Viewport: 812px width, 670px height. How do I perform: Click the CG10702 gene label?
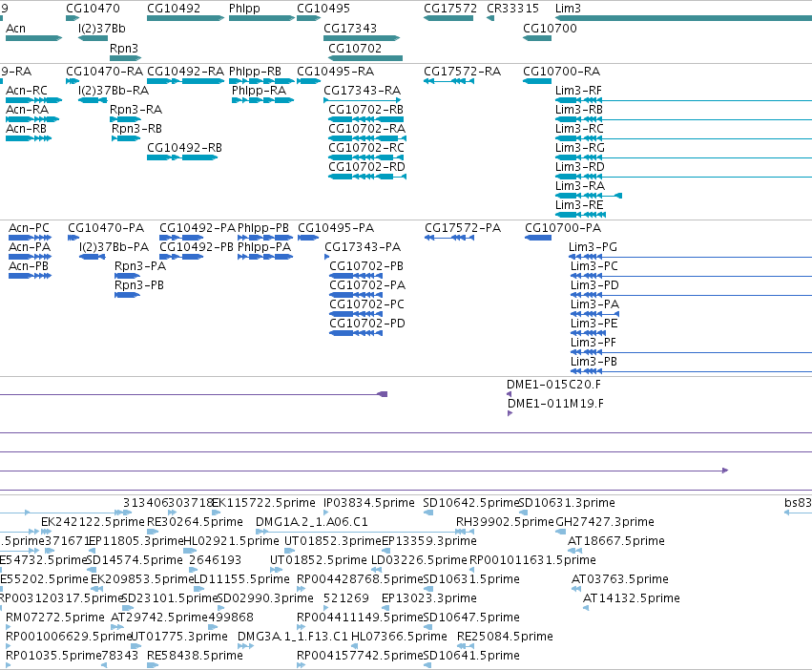click(355, 48)
